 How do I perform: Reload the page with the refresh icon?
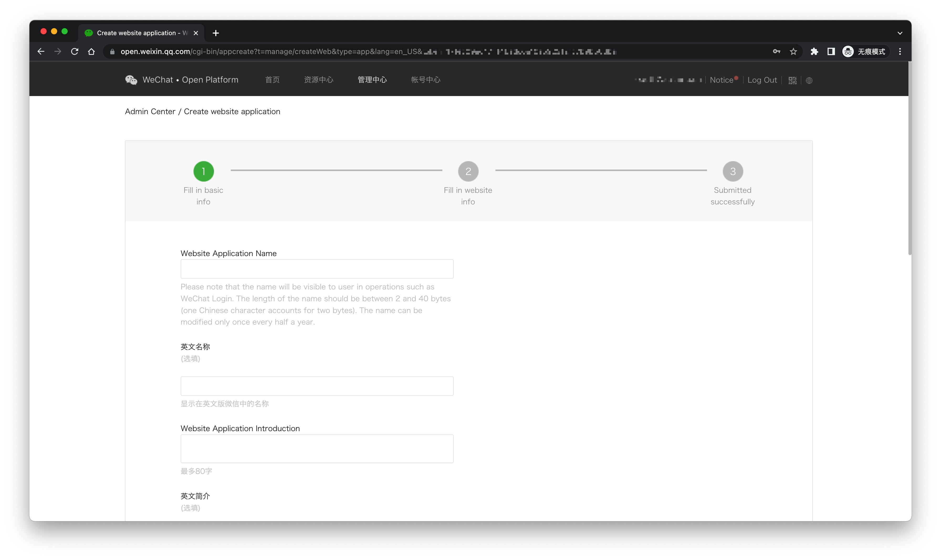(x=74, y=51)
